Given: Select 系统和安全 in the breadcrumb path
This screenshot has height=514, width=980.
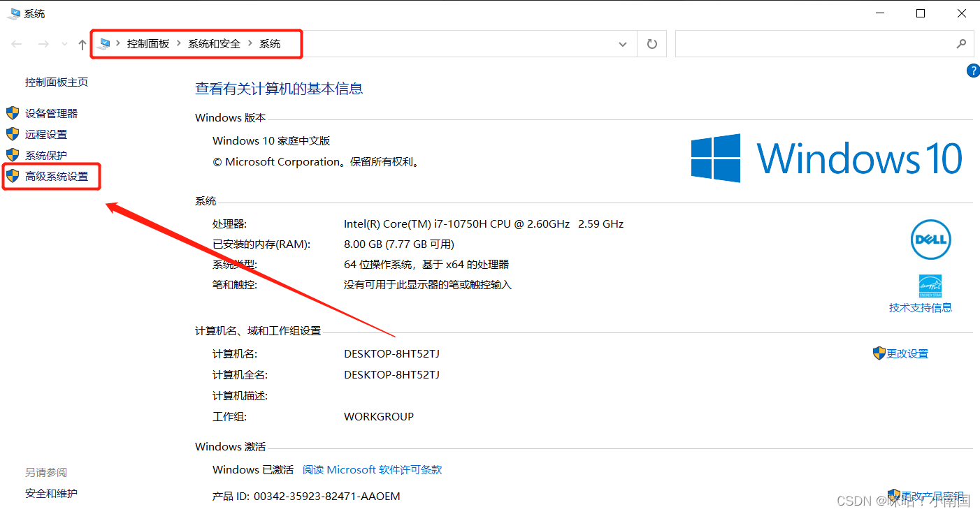Looking at the screenshot, I should tap(214, 43).
